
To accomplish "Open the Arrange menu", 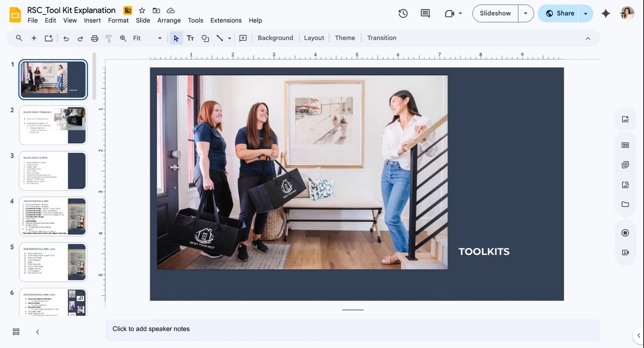I will 169,20.
